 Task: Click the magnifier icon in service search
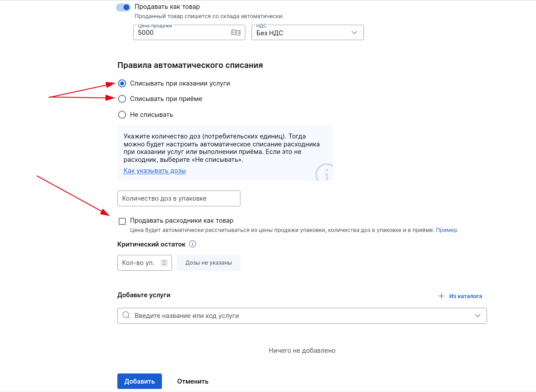tap(126, 315)
